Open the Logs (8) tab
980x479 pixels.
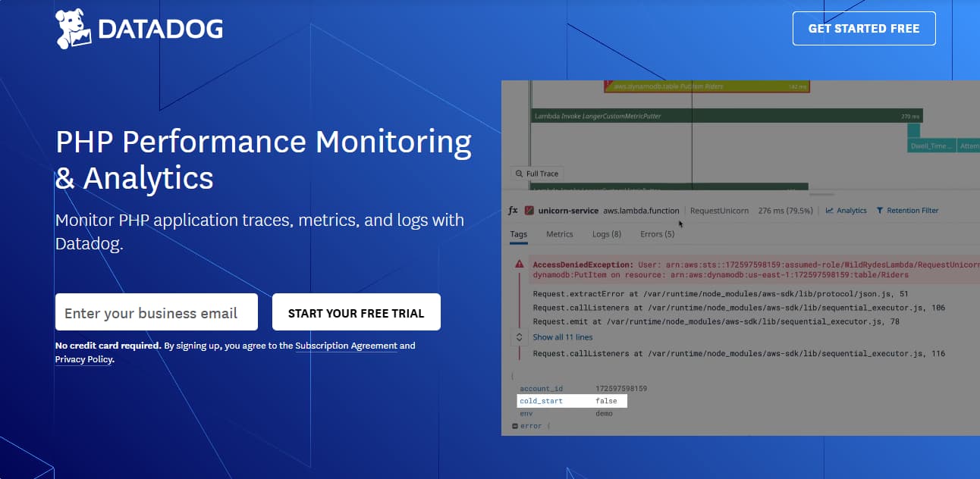point(606,234)
